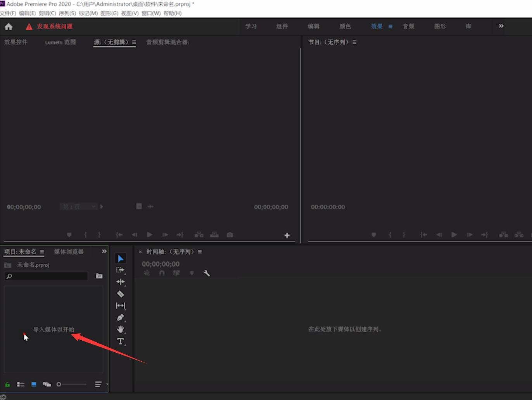
Task: Switch project panel to freeform view
Action: coord(47,384)
